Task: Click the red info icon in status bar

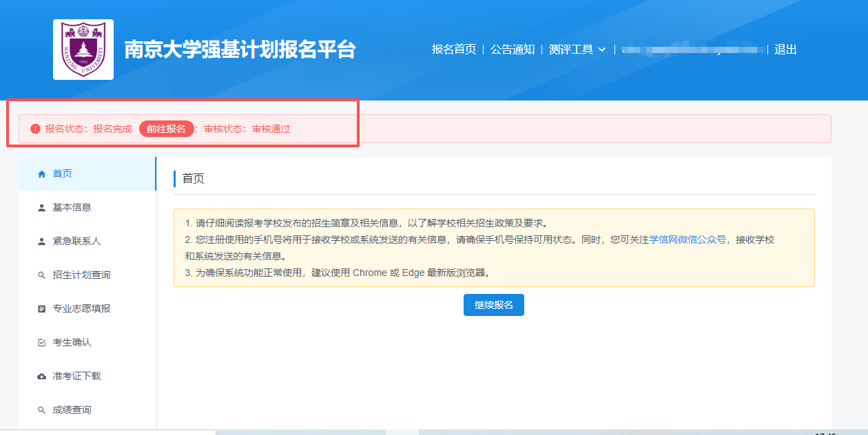Action: tap(36, 129)
